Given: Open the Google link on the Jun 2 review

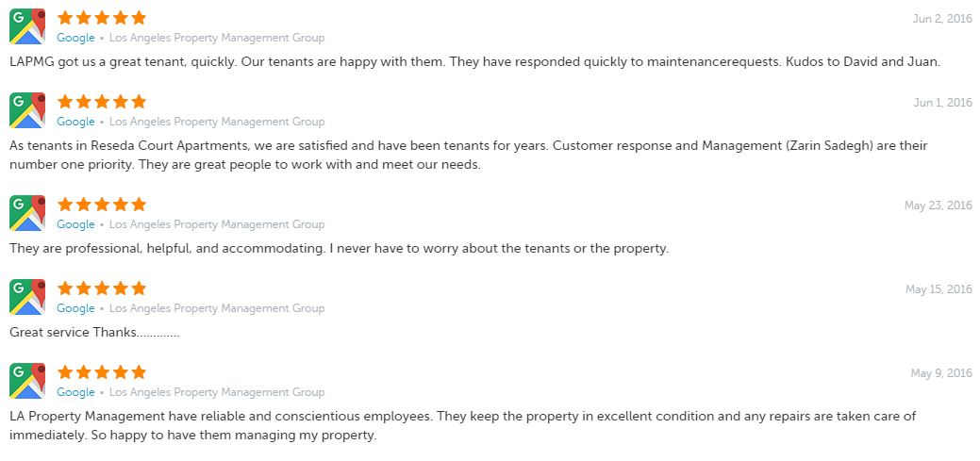Looking at the screenshot, I should [x=75, y=38].
